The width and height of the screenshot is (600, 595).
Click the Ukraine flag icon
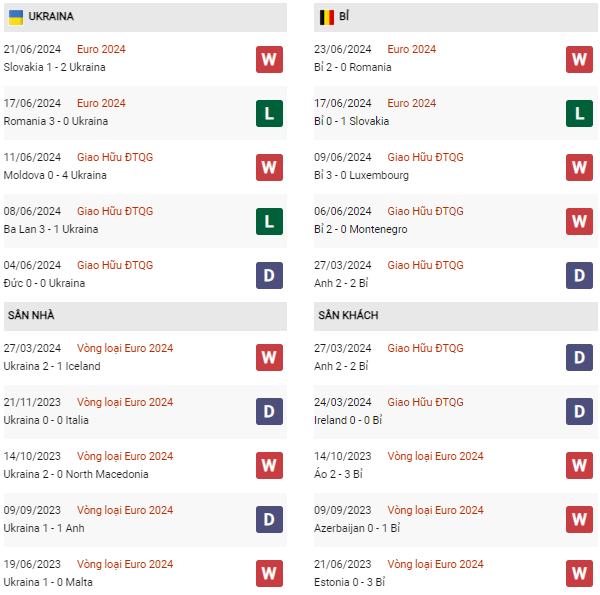16,17
